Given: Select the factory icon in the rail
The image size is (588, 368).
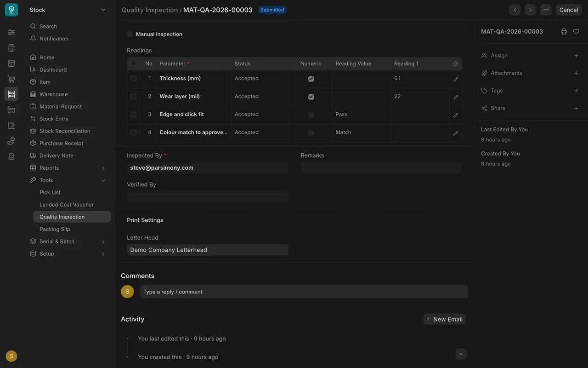Looking at the screenshot, I should click(11, 109).
